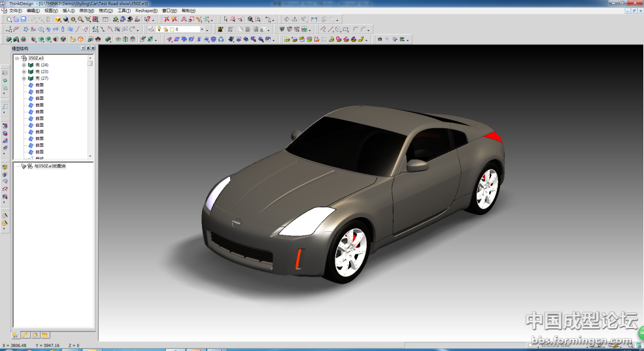Open the Reshape(R) menu
Screen dimensions: 644x351
click(146, 11)
